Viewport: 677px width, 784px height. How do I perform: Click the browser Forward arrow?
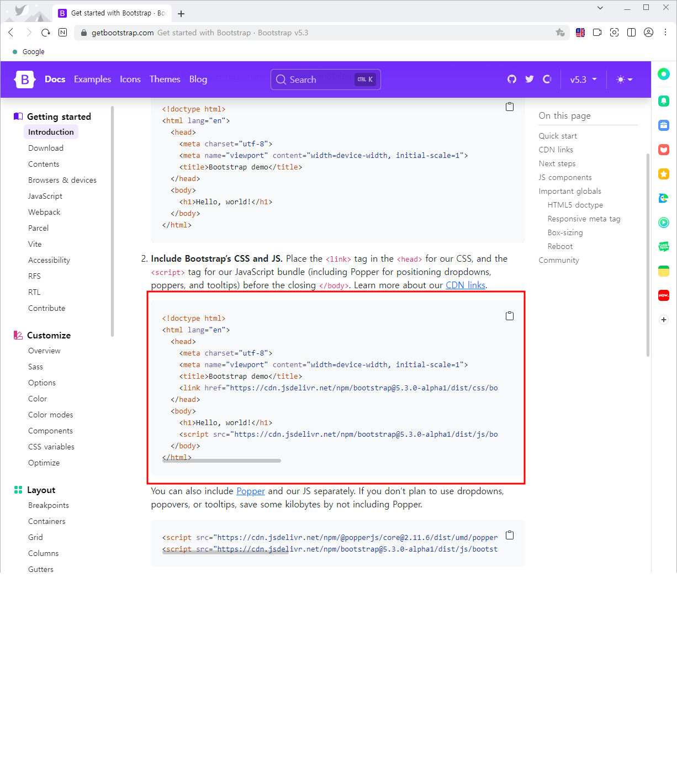coord(29,33)
